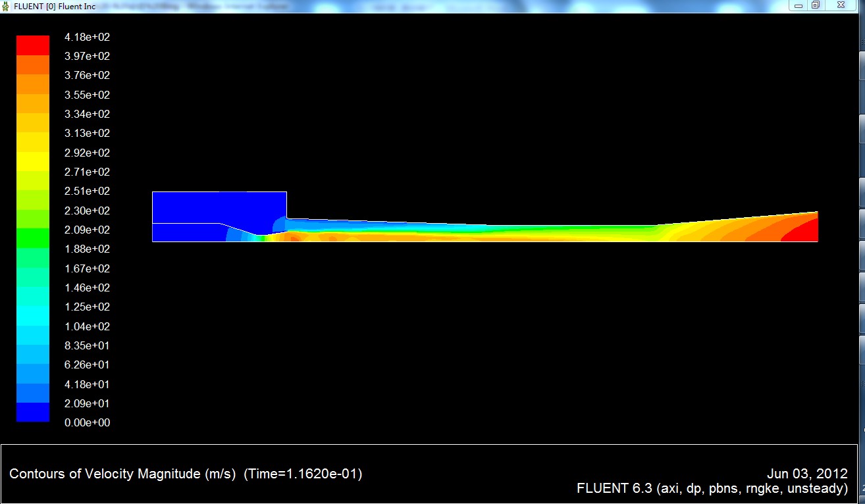Click the dark blue 0.00e+00 legend swatch

33,413
